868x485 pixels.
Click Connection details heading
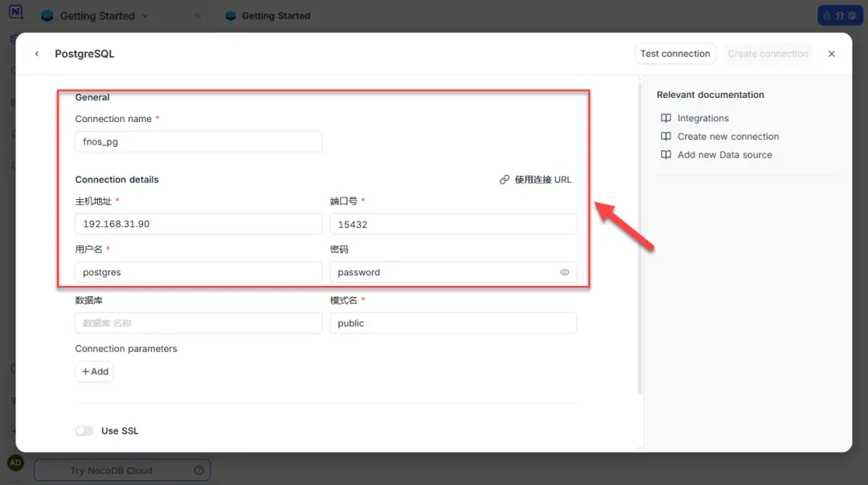coord(117,180)
